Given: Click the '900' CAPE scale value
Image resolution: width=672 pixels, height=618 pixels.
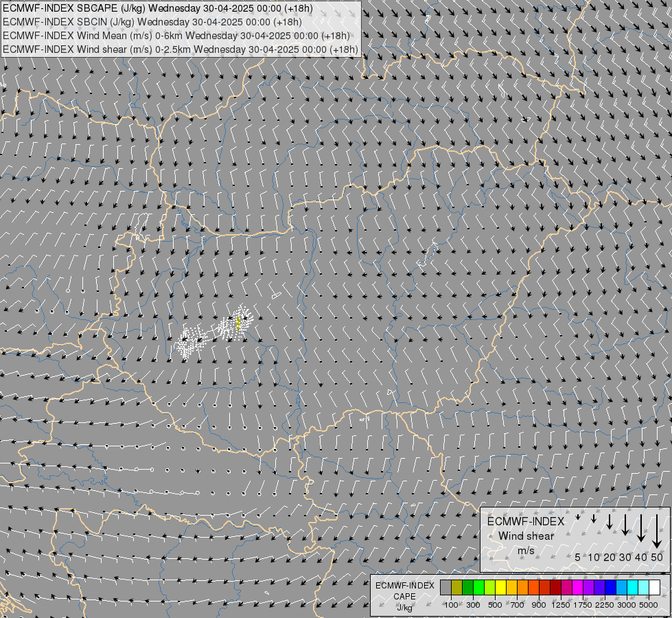Looking at the screenshot, I should [539, 605].
